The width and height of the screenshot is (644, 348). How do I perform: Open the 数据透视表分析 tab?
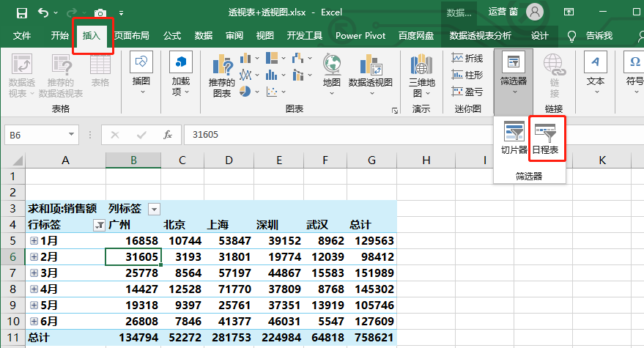[481, 35]
